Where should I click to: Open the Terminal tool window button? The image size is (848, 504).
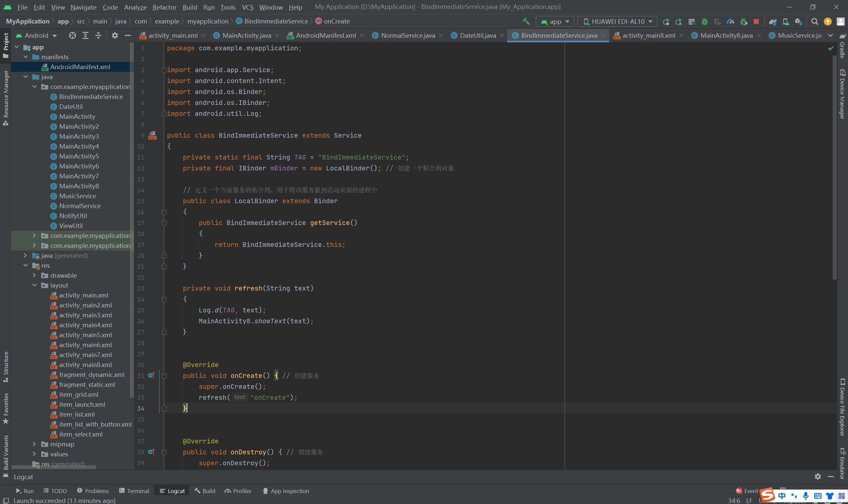click(134, 491)
